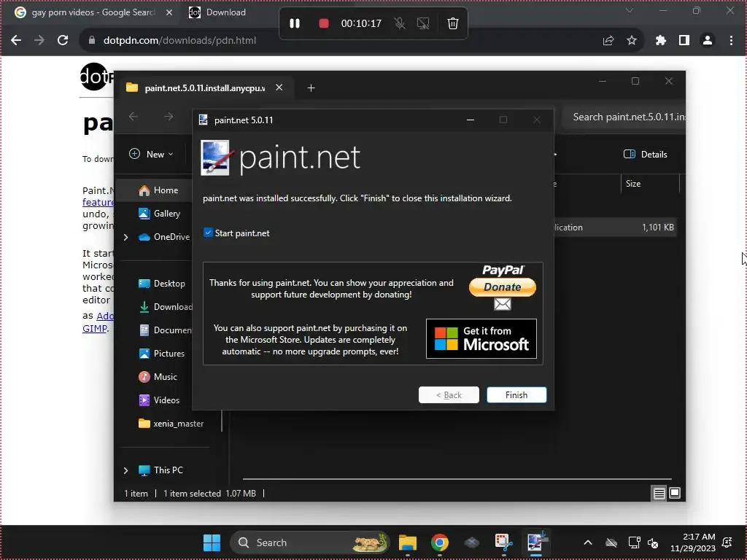Image resolution: width=747 pixels, height=560 pixels.
Task: Uncheck Start paint.net checkbox
Action: [208, 233]
